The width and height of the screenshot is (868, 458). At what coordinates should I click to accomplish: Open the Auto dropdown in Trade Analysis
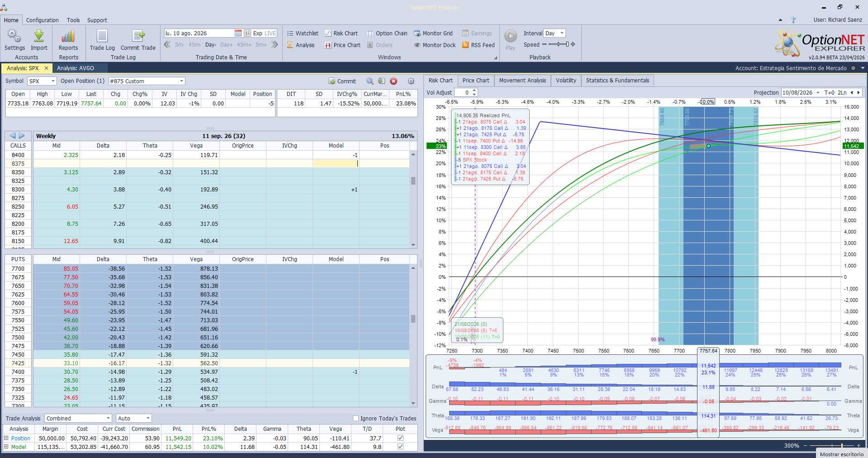(148, 418)
